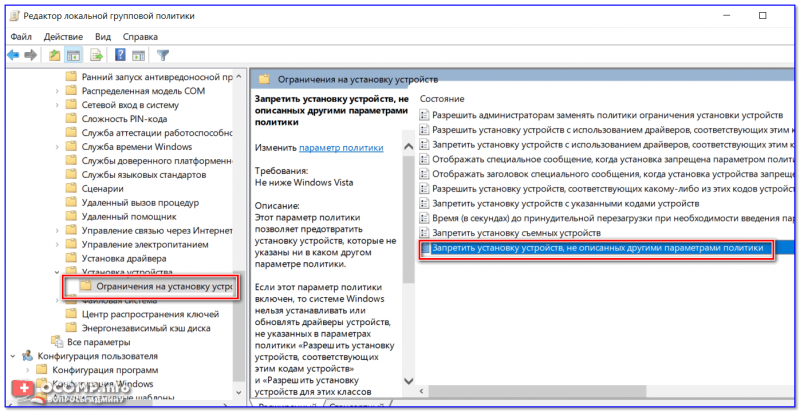
Task: Collapse 'Конфигурация пользователя' tree node
Action: click(x=13, y=355)
